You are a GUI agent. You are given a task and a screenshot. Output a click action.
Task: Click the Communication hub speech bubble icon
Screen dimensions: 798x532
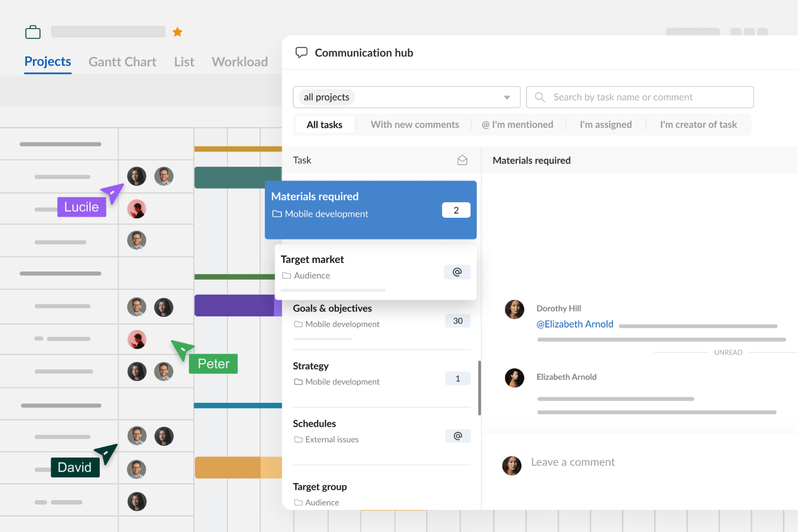point(301,52)
